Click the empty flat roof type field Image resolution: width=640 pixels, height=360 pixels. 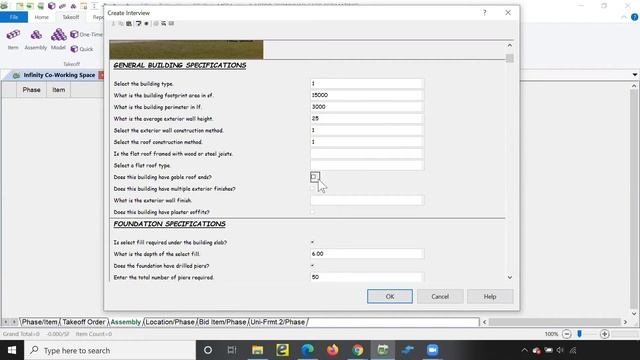click(367, 165)
